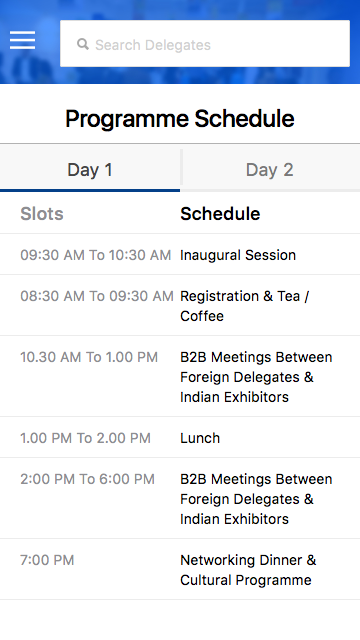Click the 08:30 AM To 09:30 AM slot
The width and height of the screenshot is (360, 640).
pyautogui.click(x=97, y=296)
